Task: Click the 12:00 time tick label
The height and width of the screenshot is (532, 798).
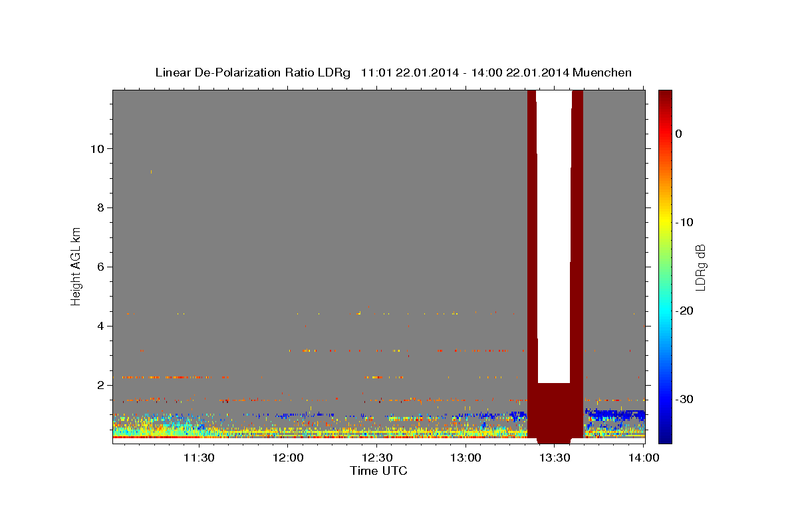Action: click(x=289, y=458)
